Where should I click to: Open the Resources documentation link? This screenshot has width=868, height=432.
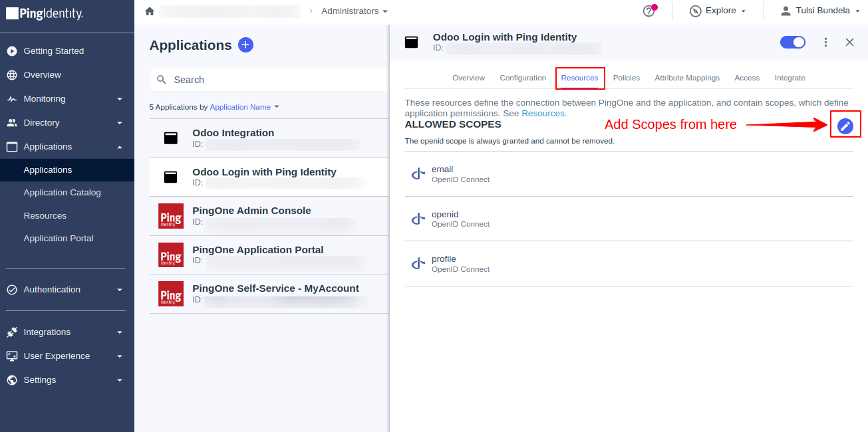tap(543, 114)
